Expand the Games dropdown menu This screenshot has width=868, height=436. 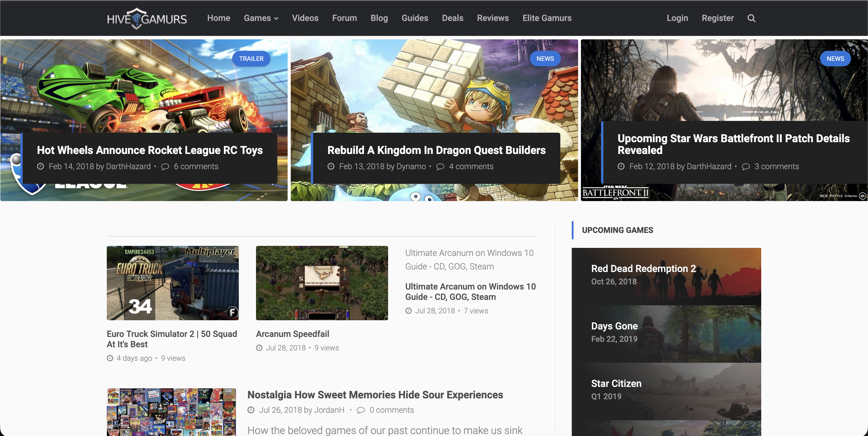[x=261, y=18]
